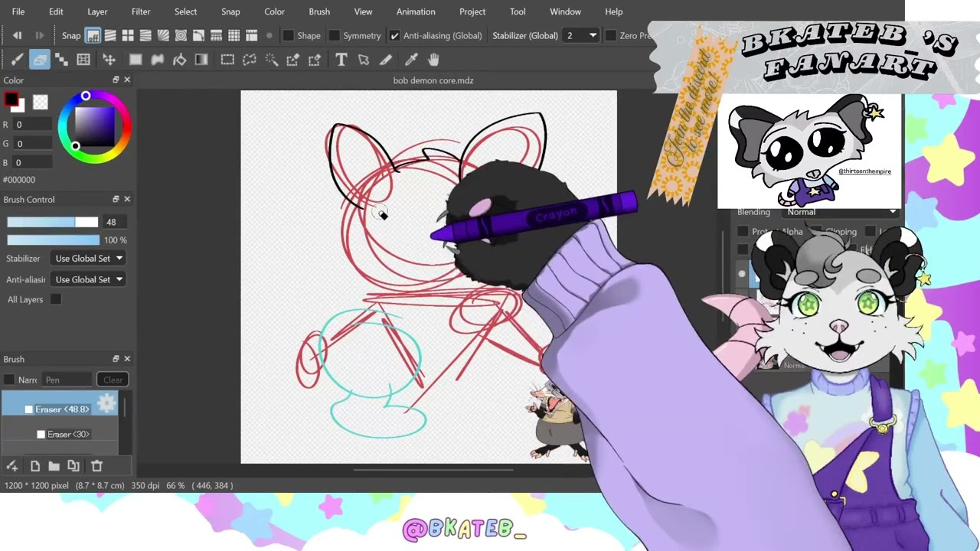Open the Animation menu
The width and height of the screenshot is (980, 551).
[416, 11]
